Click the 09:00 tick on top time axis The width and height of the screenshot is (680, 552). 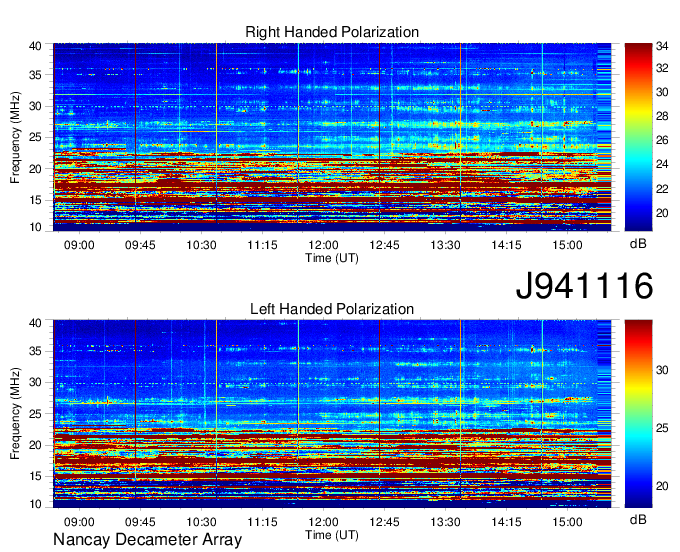[79, 245]
